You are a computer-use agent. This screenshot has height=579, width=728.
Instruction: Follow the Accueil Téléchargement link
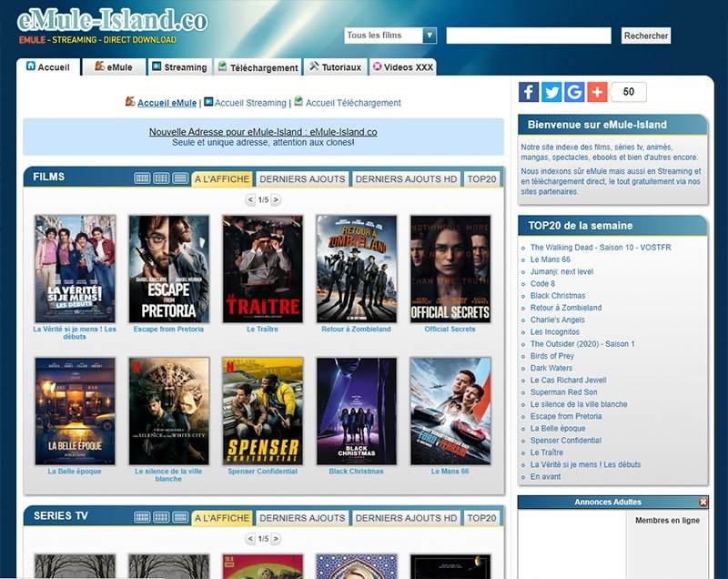(x=353, y=103)
